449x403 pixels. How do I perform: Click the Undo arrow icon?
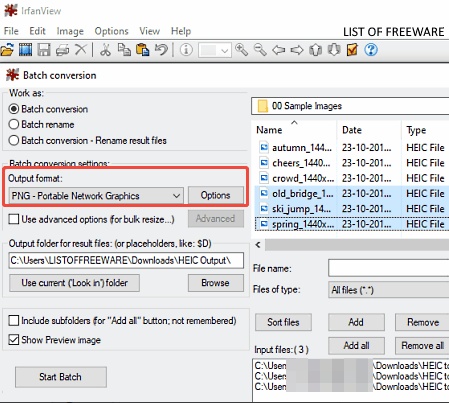tap(161, 50)
